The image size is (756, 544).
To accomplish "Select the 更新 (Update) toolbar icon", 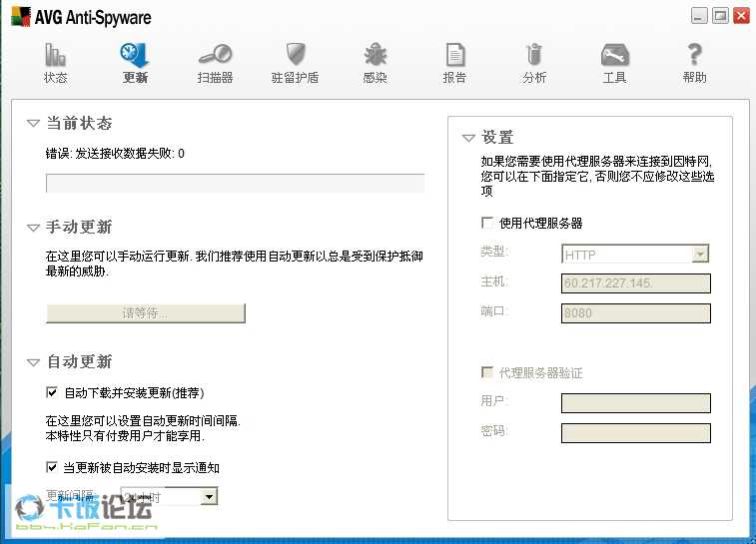I will 135,55.
